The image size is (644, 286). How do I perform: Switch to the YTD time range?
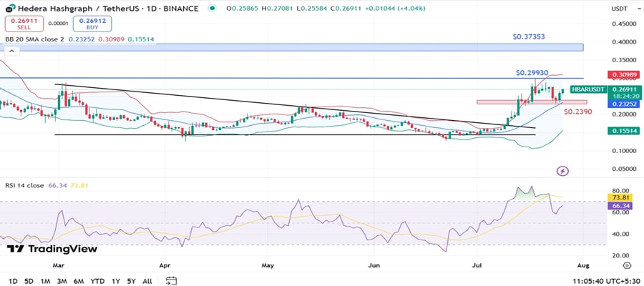point(97,281)
